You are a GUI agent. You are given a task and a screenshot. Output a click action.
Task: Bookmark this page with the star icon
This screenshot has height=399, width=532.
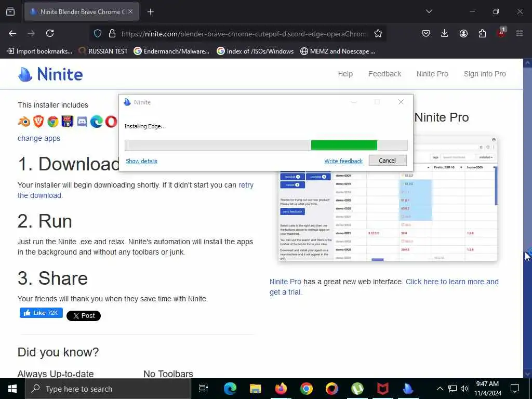(378, 33)
